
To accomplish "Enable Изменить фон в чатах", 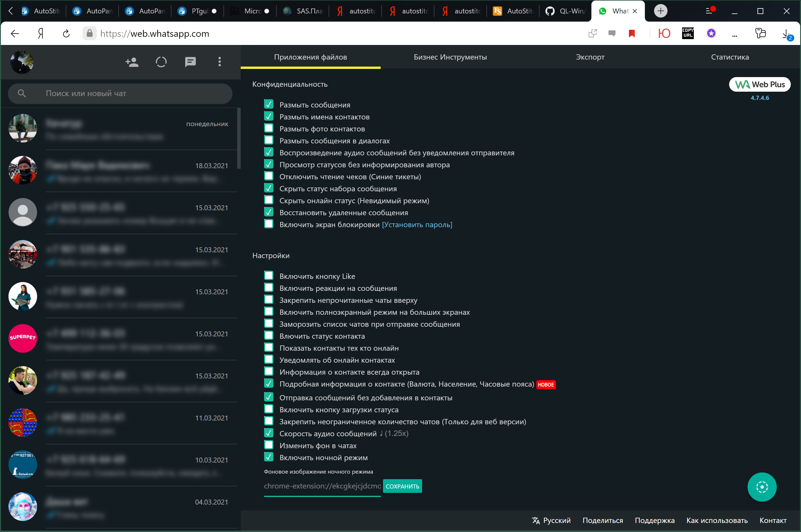I will (x=269, y=445).
